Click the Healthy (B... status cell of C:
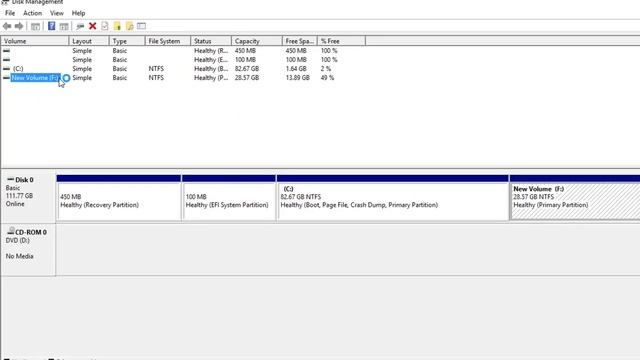This screenshot has width=640, height=360. click(211, 69)
